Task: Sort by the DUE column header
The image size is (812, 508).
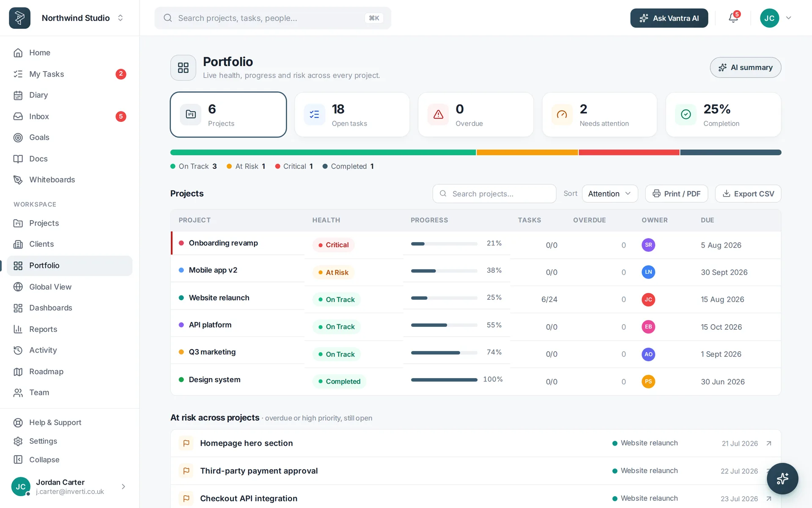Action: tap(707, 220)
